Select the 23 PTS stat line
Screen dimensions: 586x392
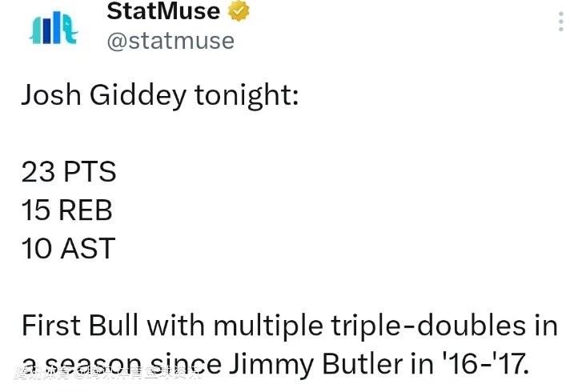pyautogui.click(x=69, y=172)
